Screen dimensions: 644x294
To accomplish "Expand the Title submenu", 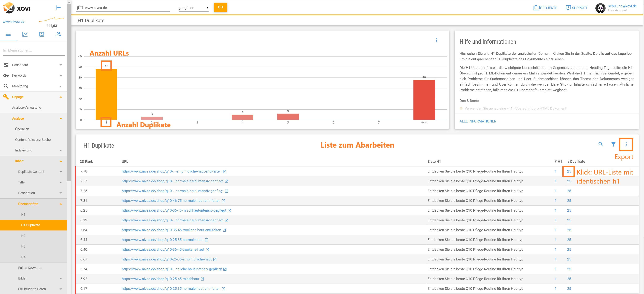I will coord(61,182).
